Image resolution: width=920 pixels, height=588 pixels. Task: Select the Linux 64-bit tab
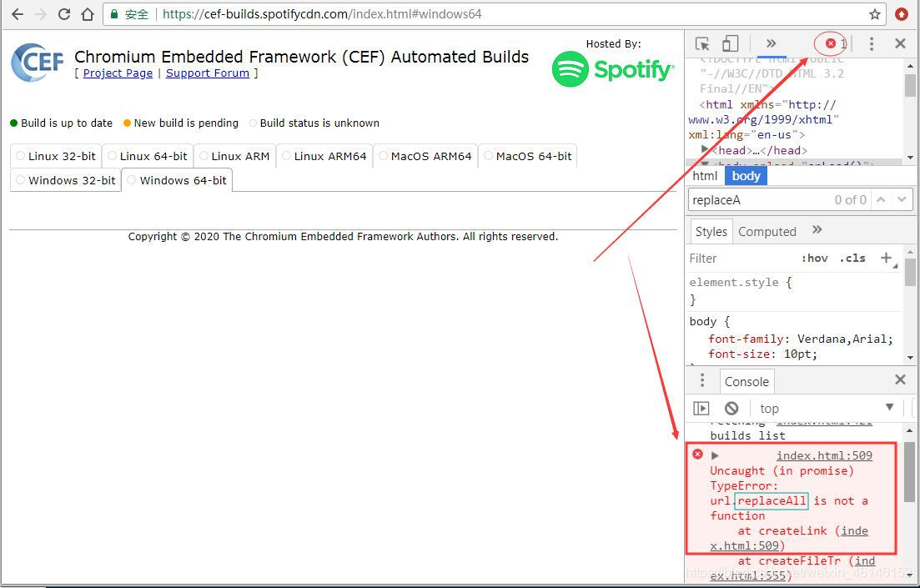[148, 156]
